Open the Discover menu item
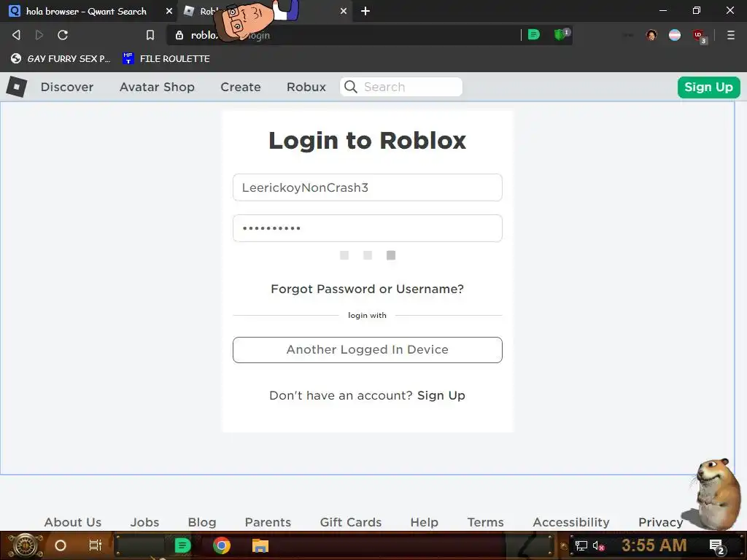Viewport: 747px width, 560px height. click(67, 87)
